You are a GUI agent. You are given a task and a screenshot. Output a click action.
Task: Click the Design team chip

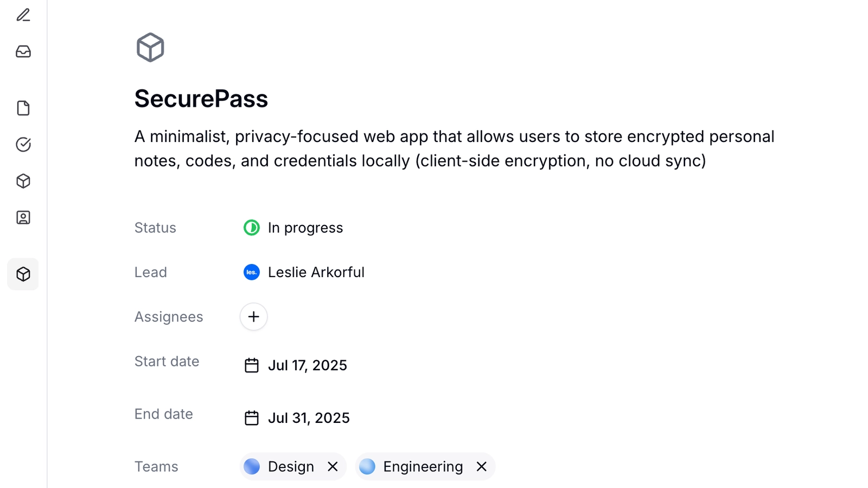(293, 466)
